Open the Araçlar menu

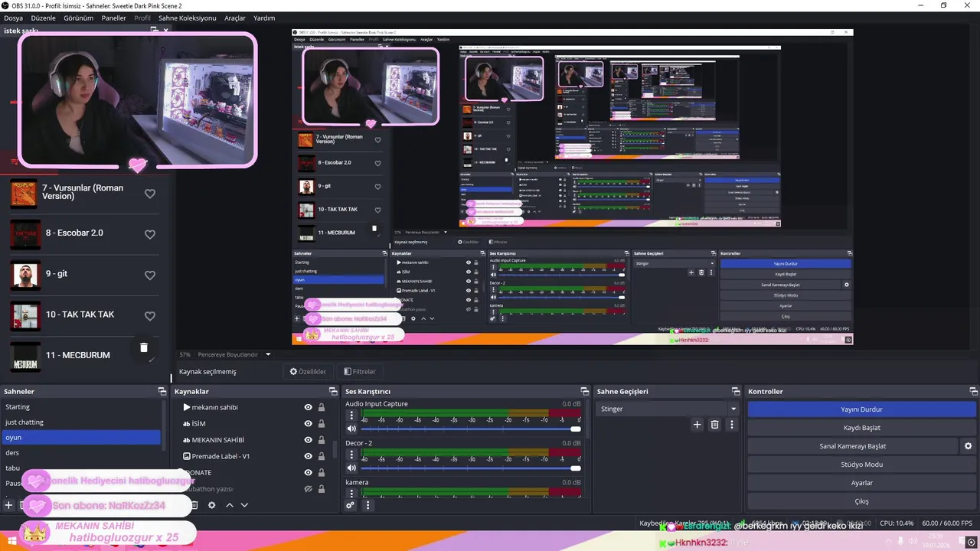[x=235, y=18]
